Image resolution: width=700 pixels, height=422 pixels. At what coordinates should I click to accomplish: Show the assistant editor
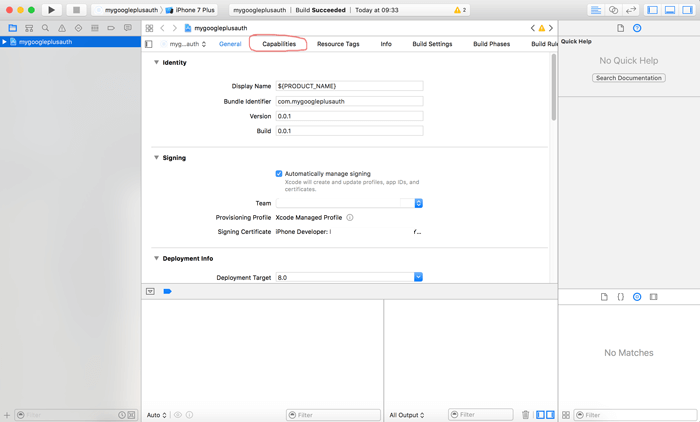pyautogui.click(x=613, y=10)
